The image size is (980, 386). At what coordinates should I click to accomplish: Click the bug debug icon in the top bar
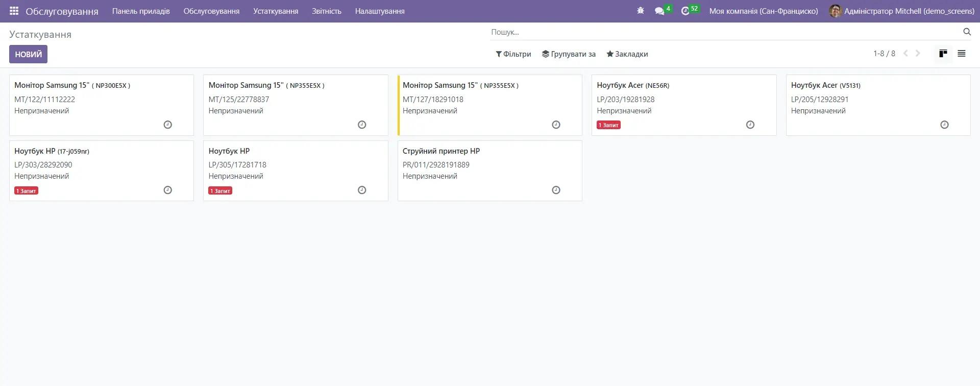click(x=641, y=11)
